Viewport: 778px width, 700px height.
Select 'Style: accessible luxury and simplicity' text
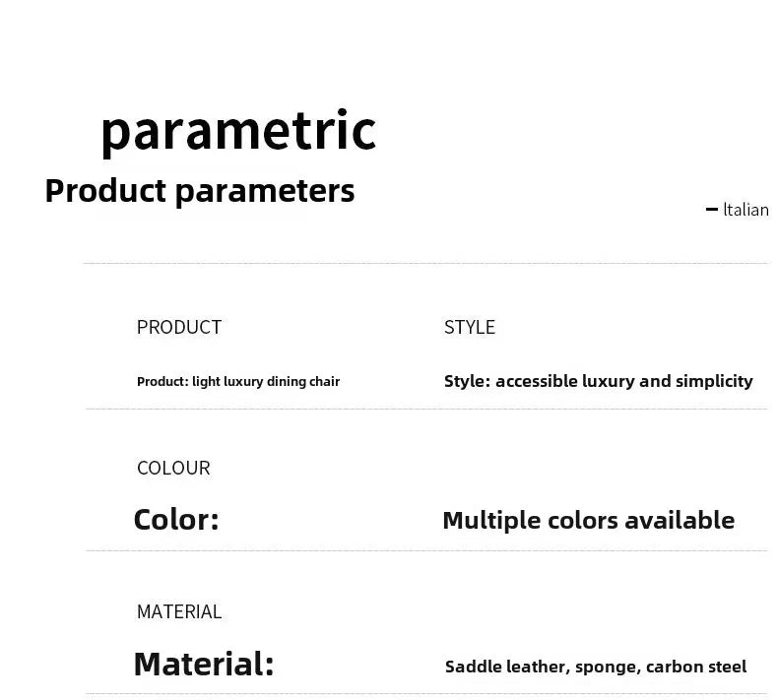(599, 381)
